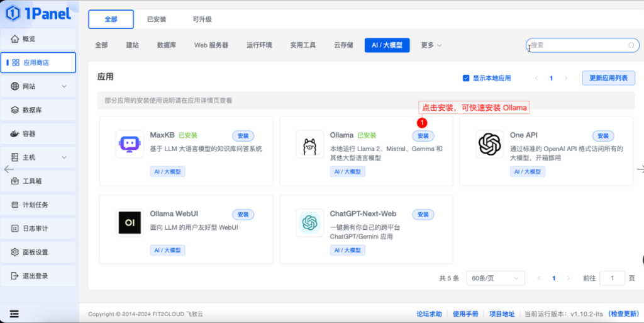
Task: Open the One API app icon
Action: coord(489,144)
